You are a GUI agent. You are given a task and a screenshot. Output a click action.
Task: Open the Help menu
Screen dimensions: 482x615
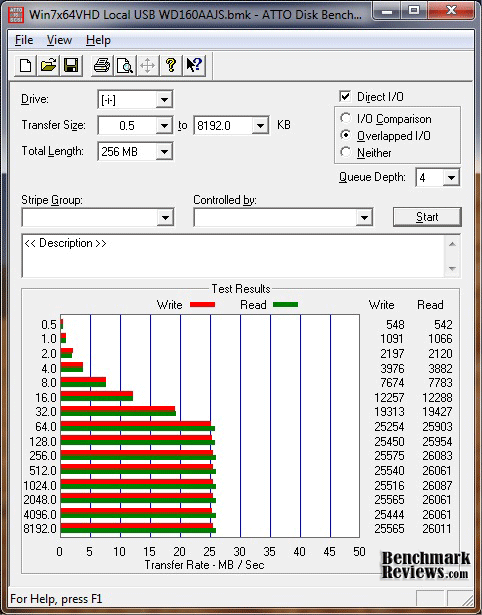(x=98, y=40)
